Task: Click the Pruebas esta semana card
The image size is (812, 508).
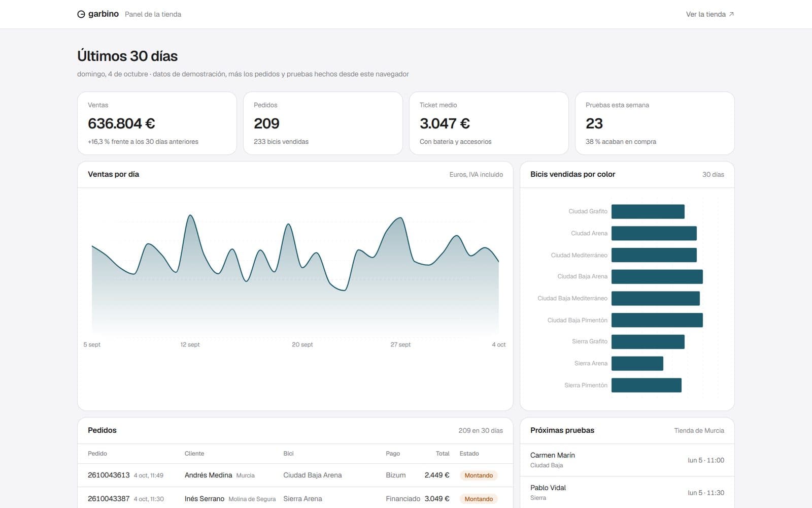Action: pos(655,123)
